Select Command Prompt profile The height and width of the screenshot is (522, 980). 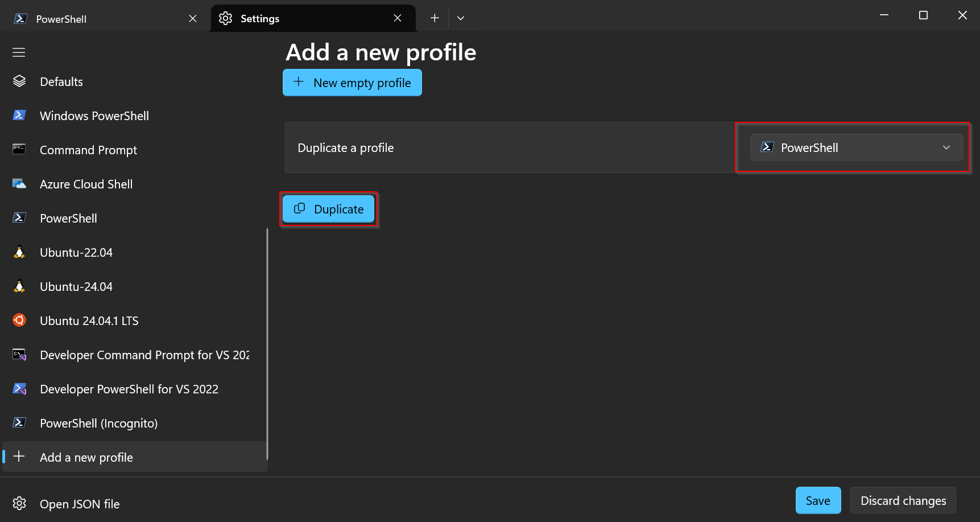coord(135,150)
